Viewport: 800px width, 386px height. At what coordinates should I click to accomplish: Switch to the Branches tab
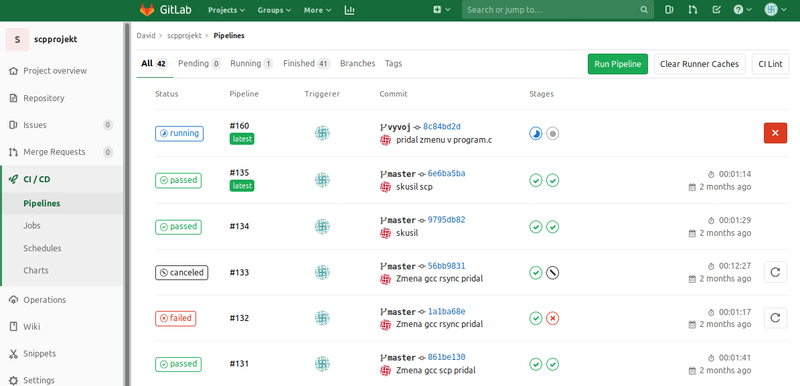pyautogui.click(x=358, y=64)
